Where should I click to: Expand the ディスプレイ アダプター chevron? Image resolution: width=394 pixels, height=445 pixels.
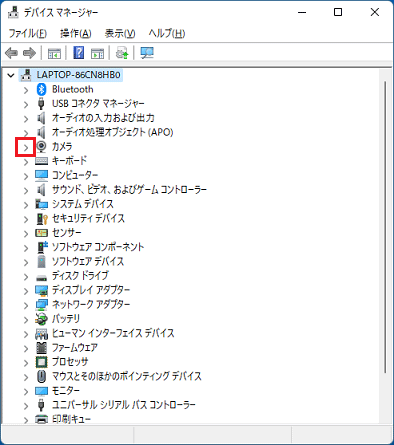coord(26,291)
